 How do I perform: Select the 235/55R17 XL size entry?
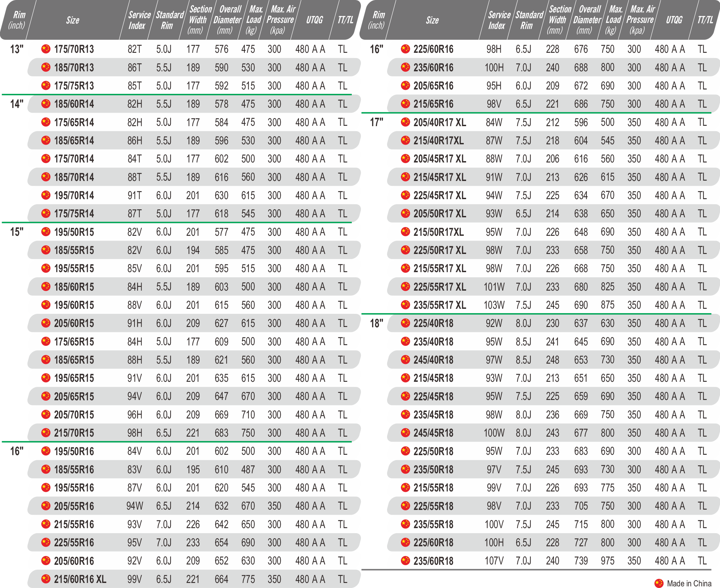pos(439,305)
